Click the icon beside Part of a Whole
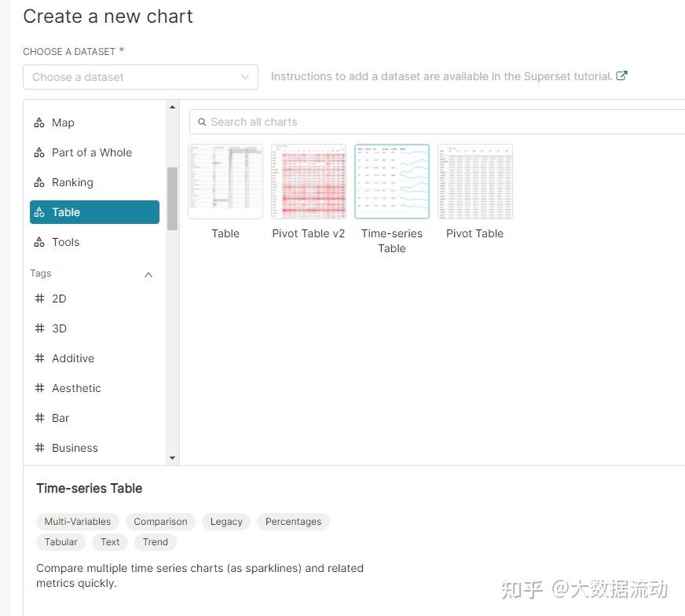Image resolution: width=685 pixels, height=616 pixels. tap(40, 152)
